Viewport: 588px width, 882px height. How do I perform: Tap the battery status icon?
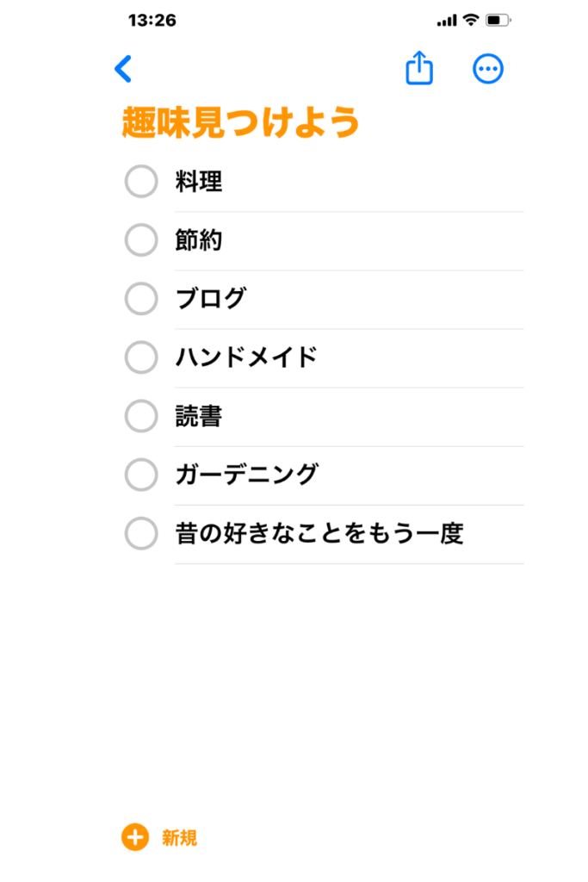point(498,21)
